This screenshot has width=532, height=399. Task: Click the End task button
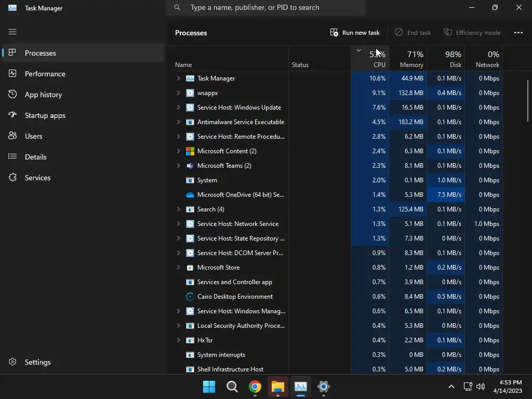pyautogui.click(x=413, y=33)
